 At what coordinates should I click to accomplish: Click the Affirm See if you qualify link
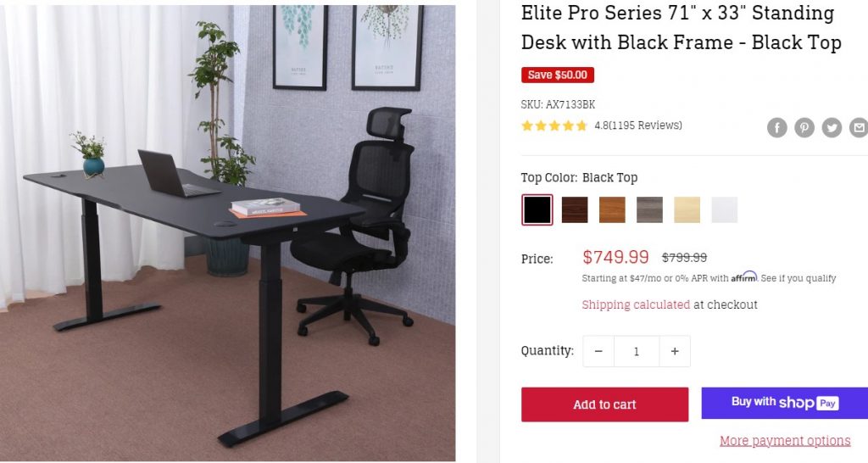click(x=798, y=278)
